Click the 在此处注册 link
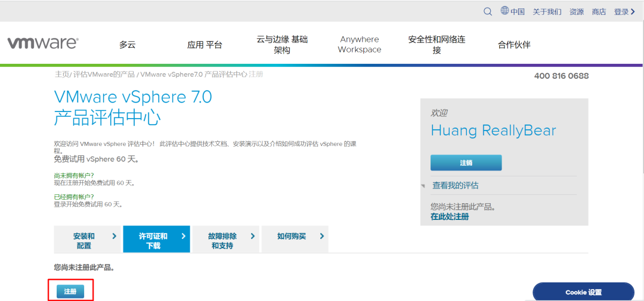Image resolution: width=644 pixels, height=301 pixels. coord(450,216)
